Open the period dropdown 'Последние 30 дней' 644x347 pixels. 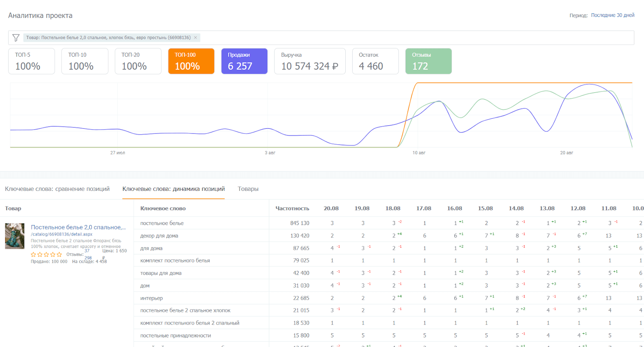[612, 15]
